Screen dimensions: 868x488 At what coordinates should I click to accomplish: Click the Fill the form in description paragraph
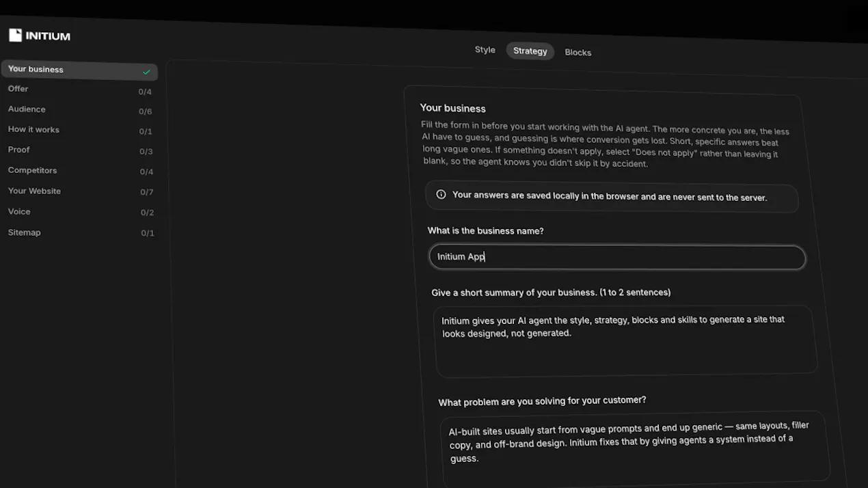(605, 144)
